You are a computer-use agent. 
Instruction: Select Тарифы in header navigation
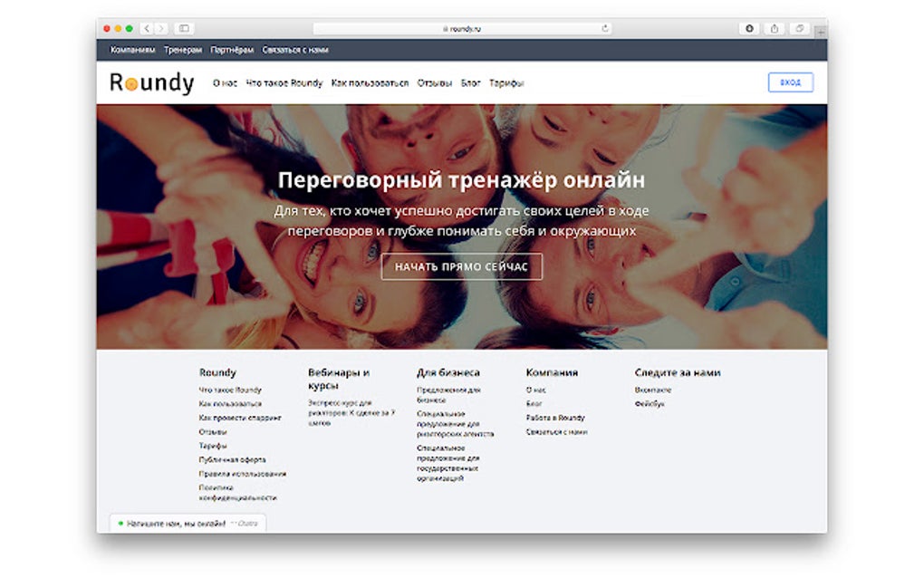point(506,83)
